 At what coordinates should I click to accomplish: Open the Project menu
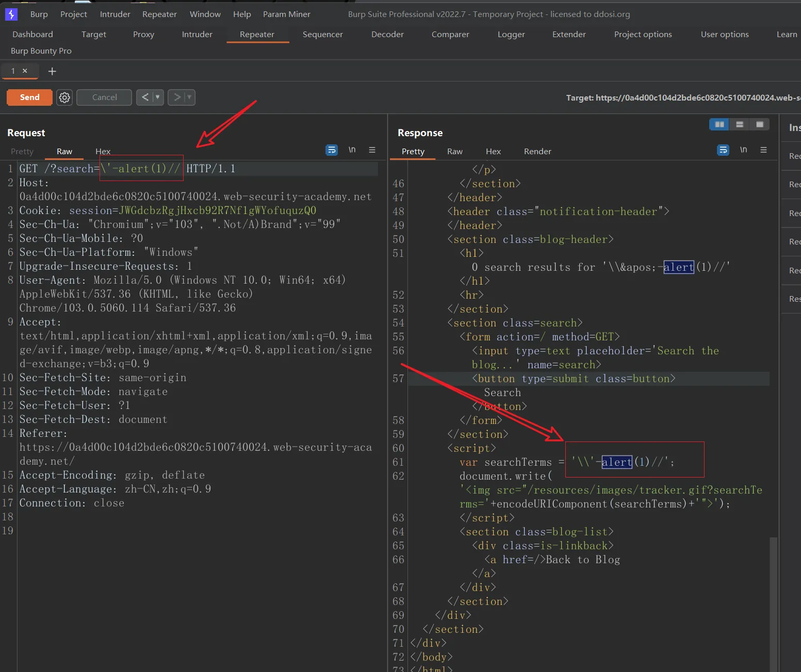pyautogui.click(x=74, y=14)
